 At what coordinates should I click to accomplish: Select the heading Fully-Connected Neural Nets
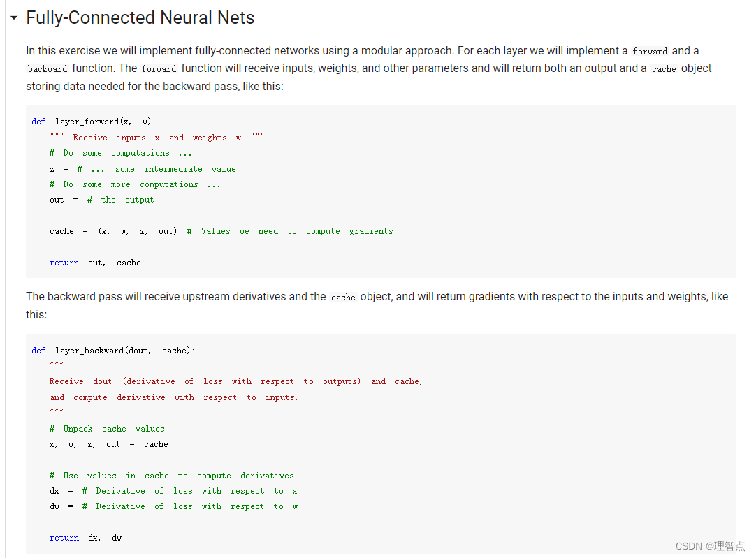point(140,17)
